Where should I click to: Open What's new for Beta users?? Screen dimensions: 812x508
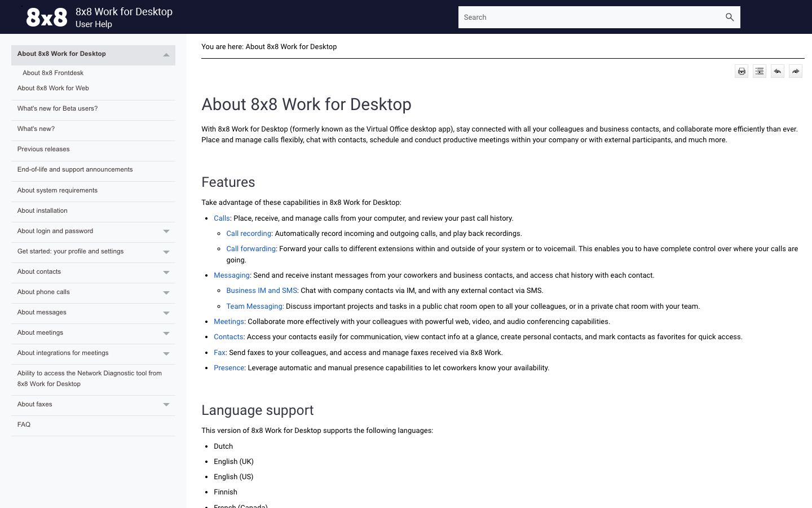[x=58, y=108]
